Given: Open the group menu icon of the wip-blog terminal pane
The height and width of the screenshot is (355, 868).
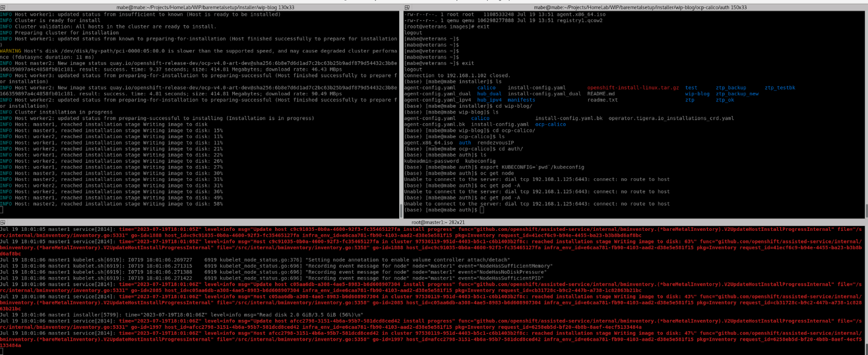Looking at the screenshot, I should point(3,8).
